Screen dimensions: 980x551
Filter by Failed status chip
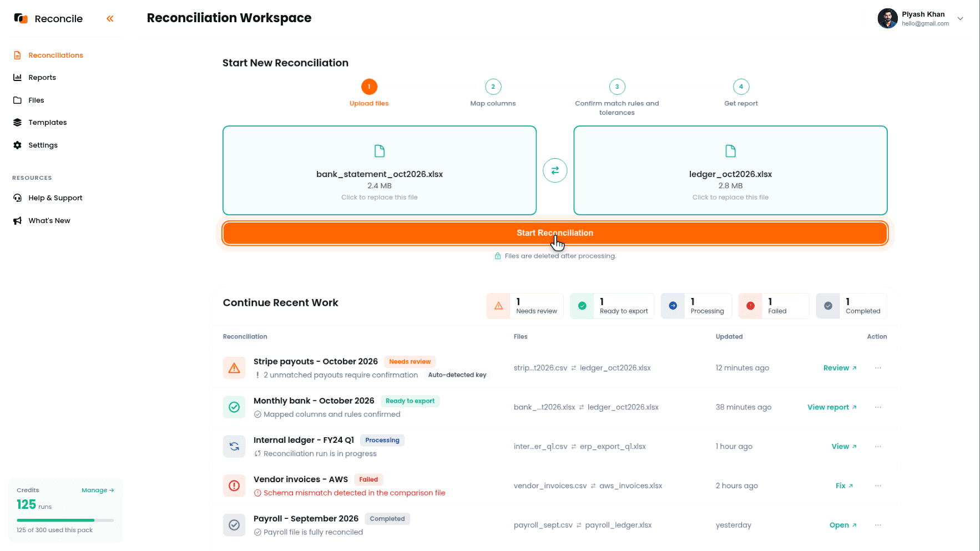(x=774, y=306)
